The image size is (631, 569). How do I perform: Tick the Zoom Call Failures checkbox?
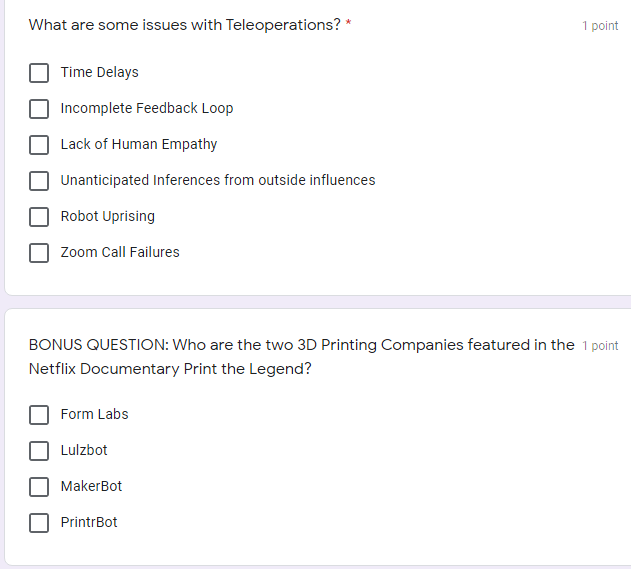pyautogui.click(x=39, y=253)
